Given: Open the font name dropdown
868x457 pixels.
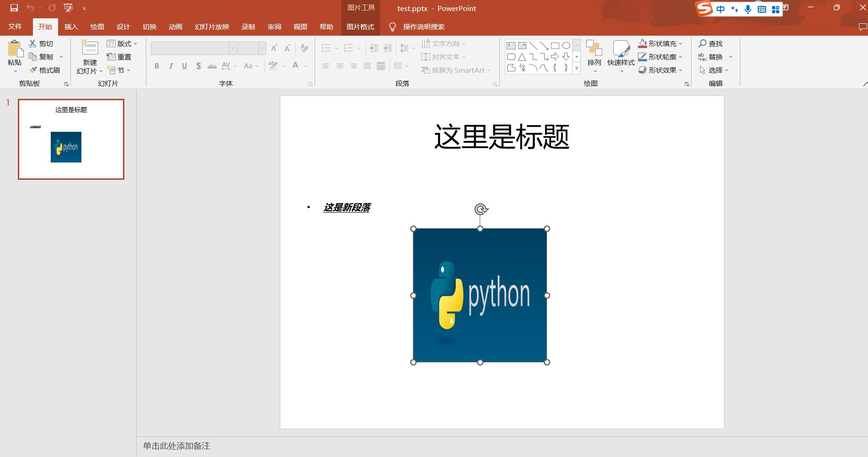Looking at the screenshot, I should 232,48.
